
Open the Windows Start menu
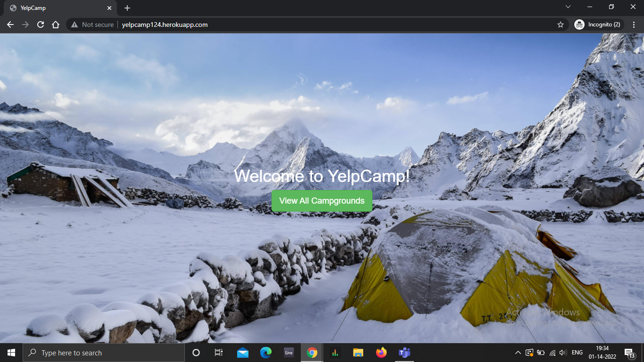(11, 353)
